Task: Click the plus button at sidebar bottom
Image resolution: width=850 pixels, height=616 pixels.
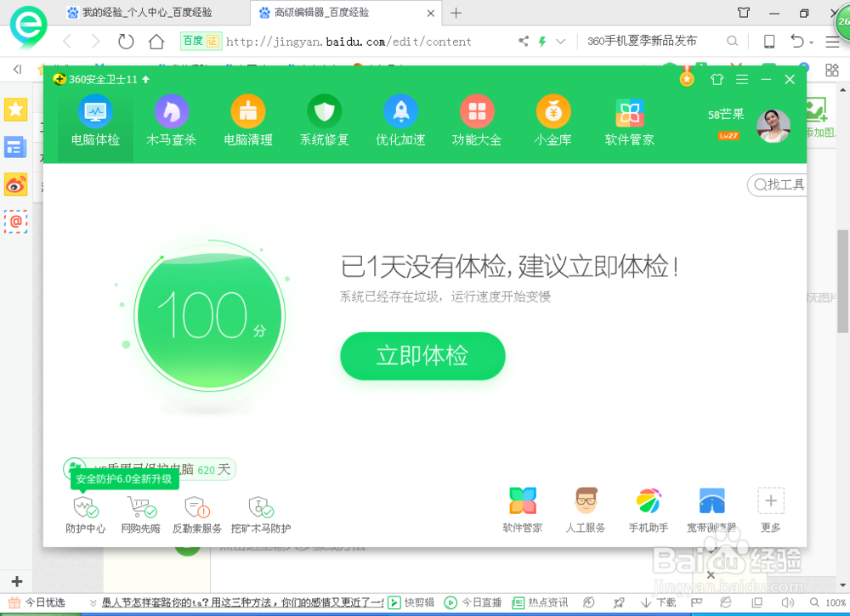Action: pyautogui.click(x=17, y=581)
